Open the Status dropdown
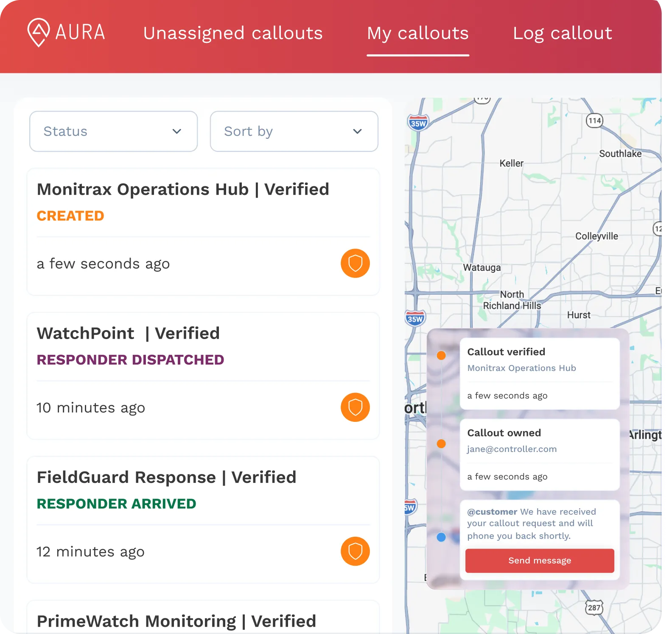 pos(113,132)
